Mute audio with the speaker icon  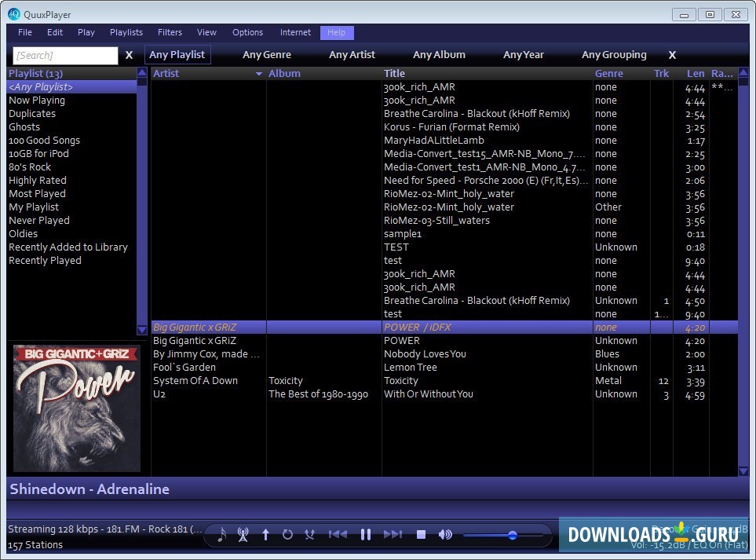click(445, 535)
